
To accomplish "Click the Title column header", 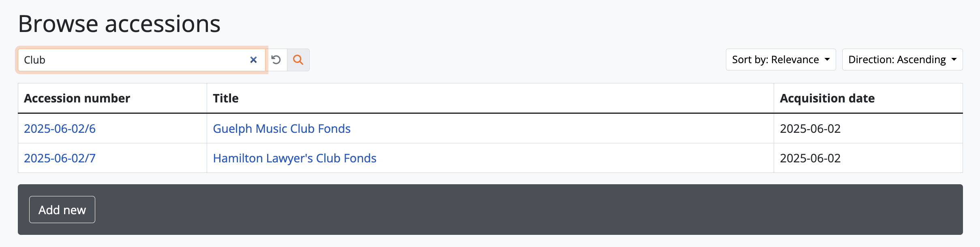I will pos(226,98).
